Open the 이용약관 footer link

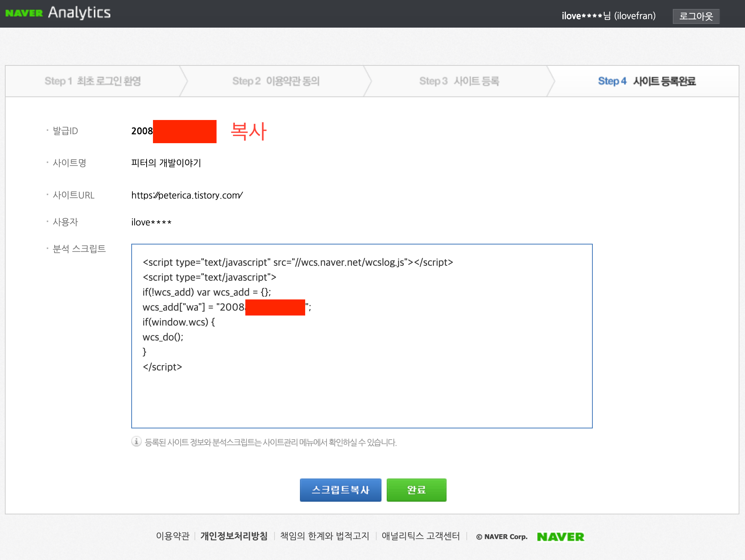click(x=172, y=536)
